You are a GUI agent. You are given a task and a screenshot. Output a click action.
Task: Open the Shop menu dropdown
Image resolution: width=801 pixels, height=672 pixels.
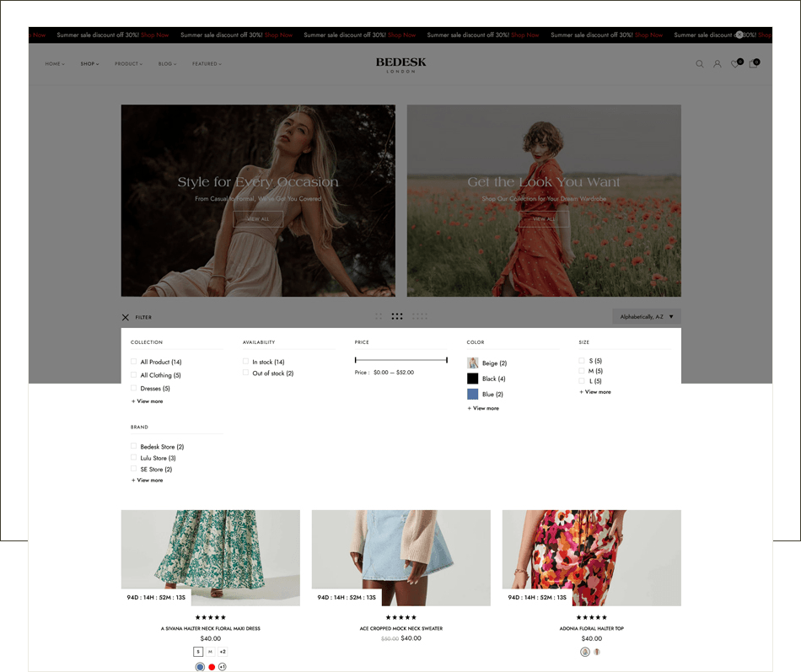(89, 64)
